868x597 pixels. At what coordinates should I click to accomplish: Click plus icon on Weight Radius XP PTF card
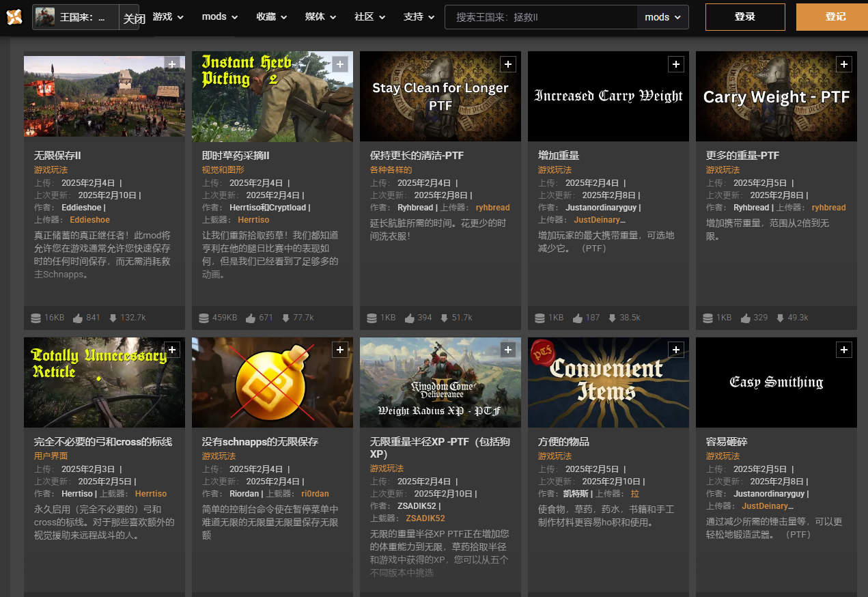pos(508,350)
